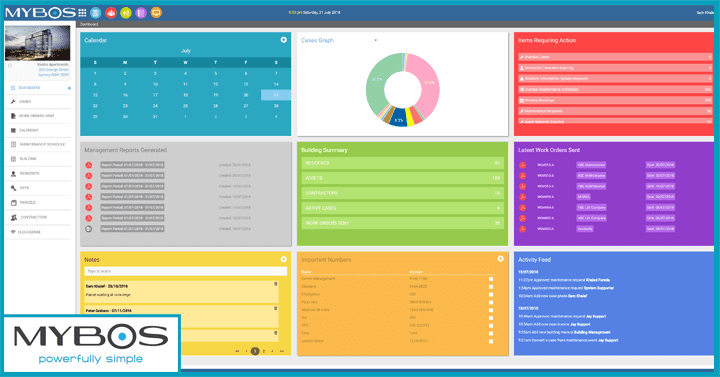Add a new note with plus icon
Image resolution: width=720 pixels, height=377 pixels.
click(x=284, y=259)
